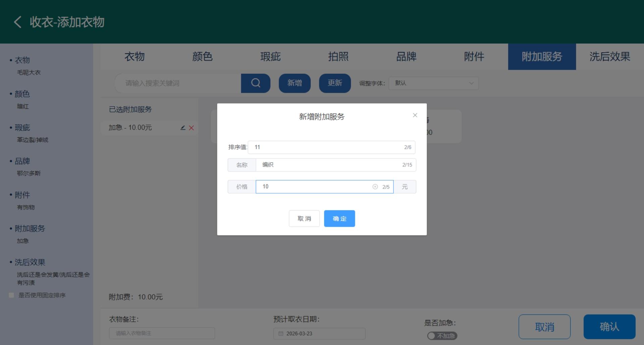Click the 名称 input field
This screenshot has width=644, height=345.
(330, 165)
